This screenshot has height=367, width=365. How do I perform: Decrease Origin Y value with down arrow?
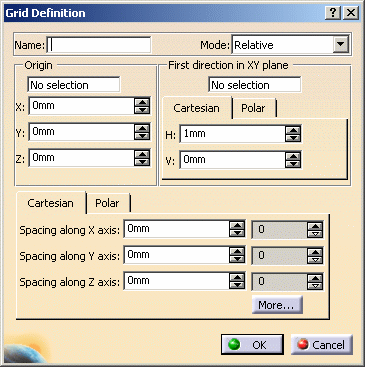pos(142,136)
